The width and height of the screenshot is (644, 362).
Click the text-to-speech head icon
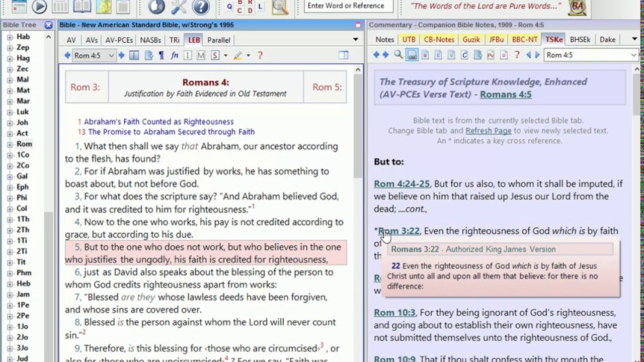[157, 7]
